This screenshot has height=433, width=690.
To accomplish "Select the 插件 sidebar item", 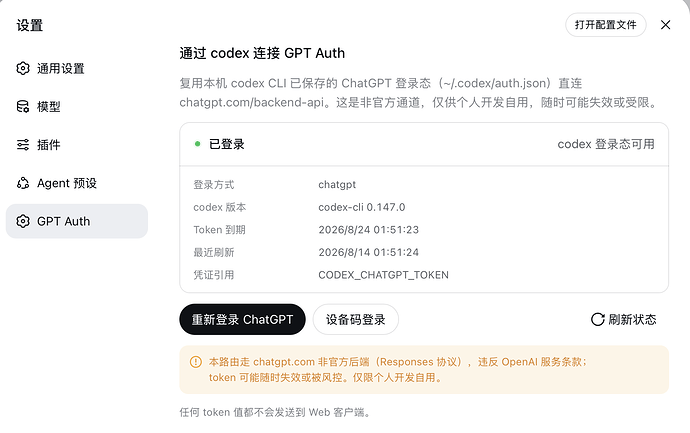I will point(77,145).
